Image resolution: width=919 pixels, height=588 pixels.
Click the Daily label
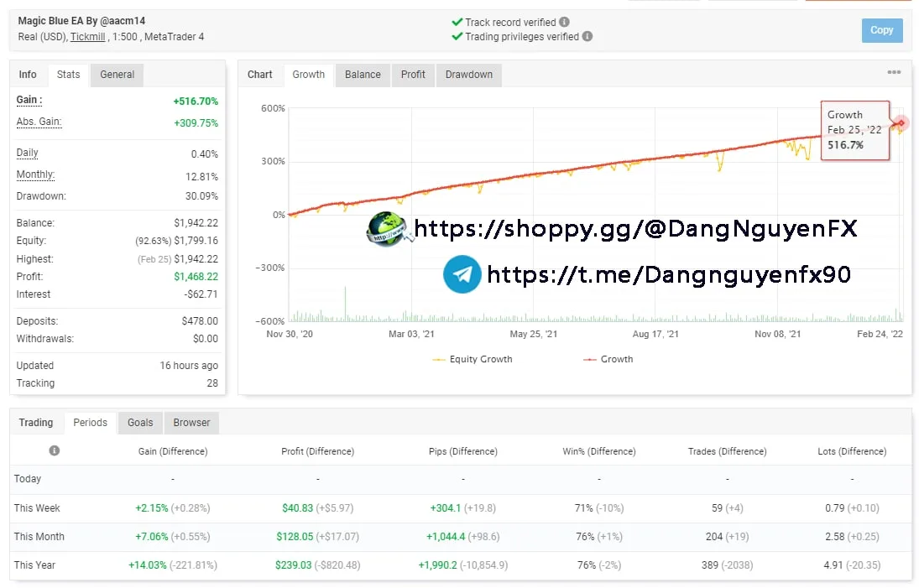(x=27, y=153)
